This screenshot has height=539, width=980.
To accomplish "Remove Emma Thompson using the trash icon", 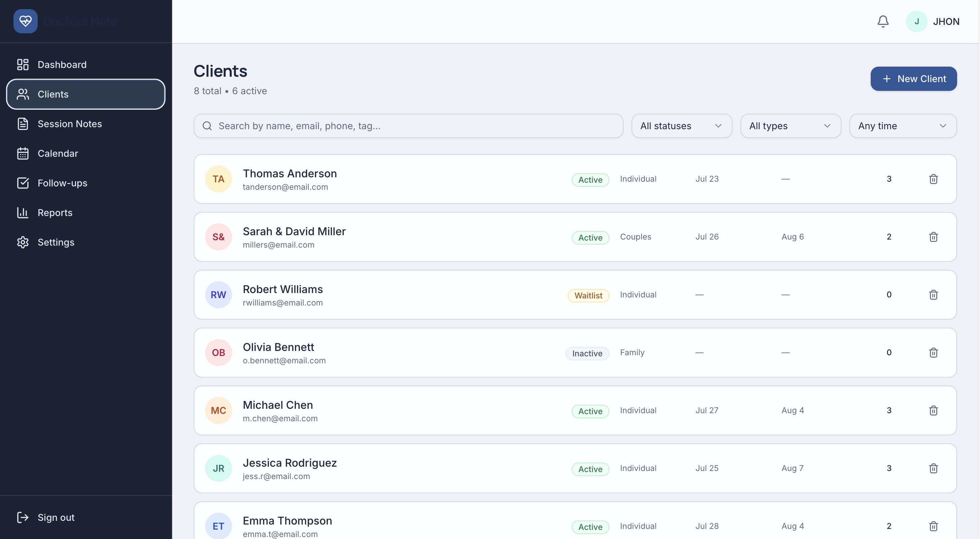I will click(933, 526).
